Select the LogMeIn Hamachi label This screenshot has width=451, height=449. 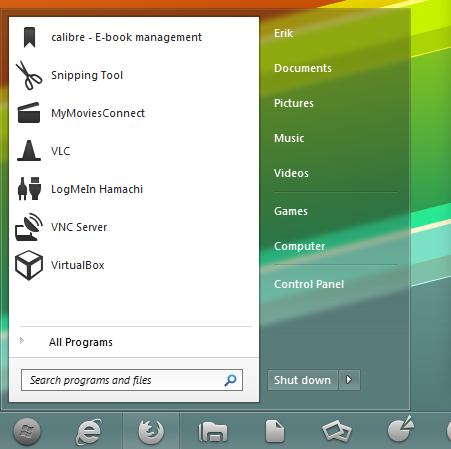97,189
